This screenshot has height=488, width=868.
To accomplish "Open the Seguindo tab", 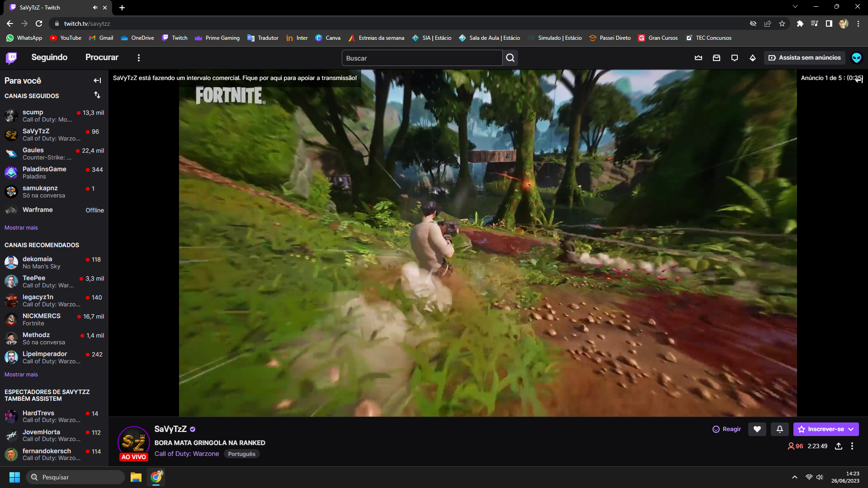I will point(49,57).
